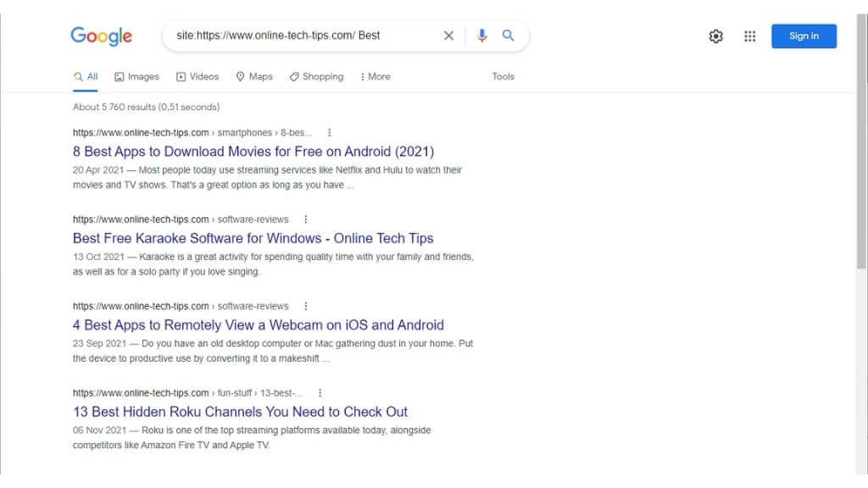Open options for the Karaoke Software result
Image resolution: width=868 pixels, height=488 pixels.
tap(306, 219)
